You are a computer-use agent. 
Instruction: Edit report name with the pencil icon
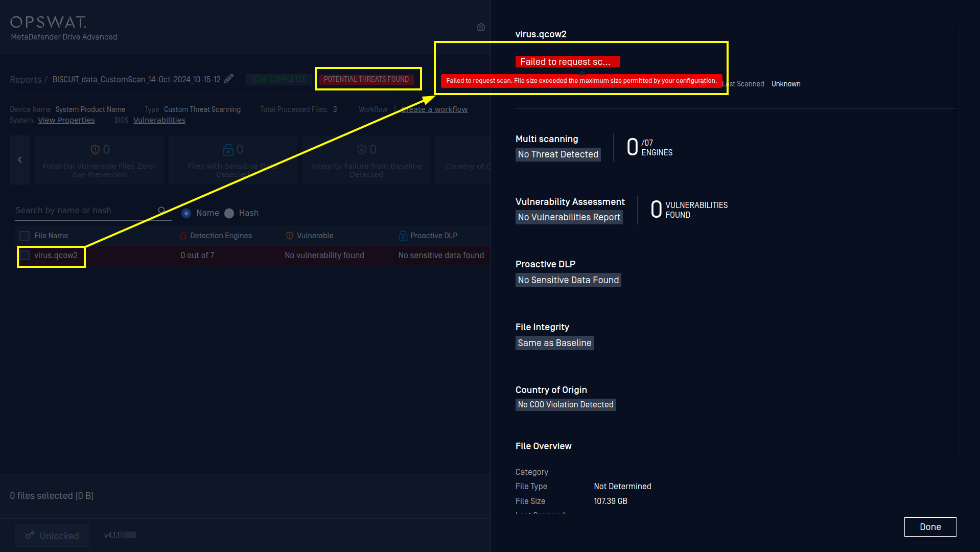(229, 79)
